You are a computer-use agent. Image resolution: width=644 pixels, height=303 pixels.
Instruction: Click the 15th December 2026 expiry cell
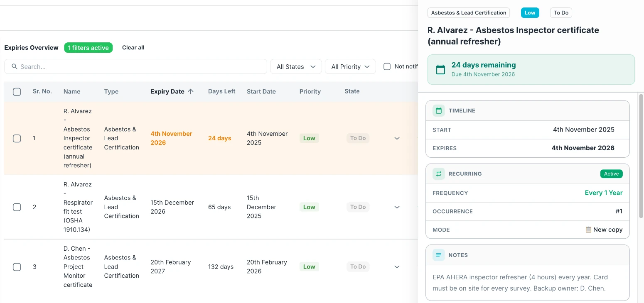pyautogui.click(x=172, y=207)
